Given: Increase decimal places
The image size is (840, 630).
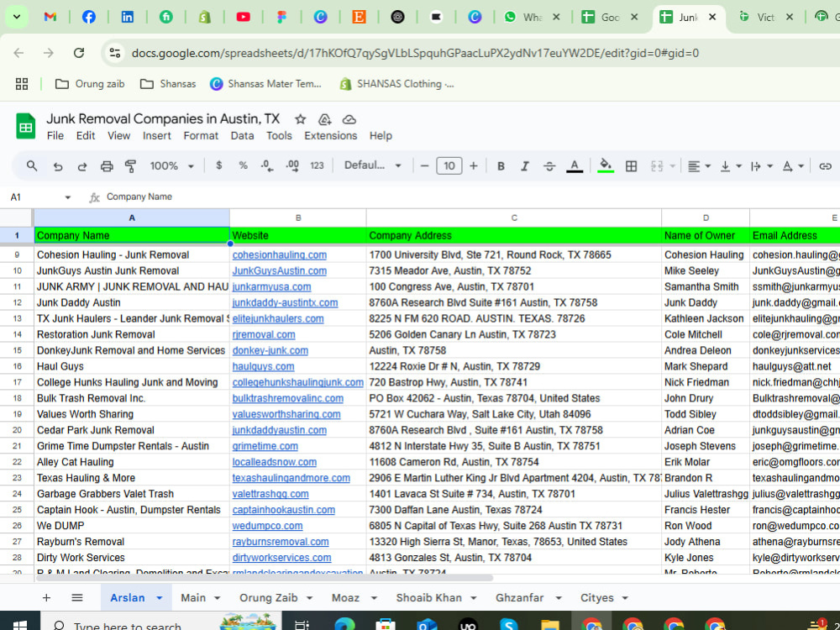Looking at the screenshot, I should pyautogui.click(x=292, y=165).
